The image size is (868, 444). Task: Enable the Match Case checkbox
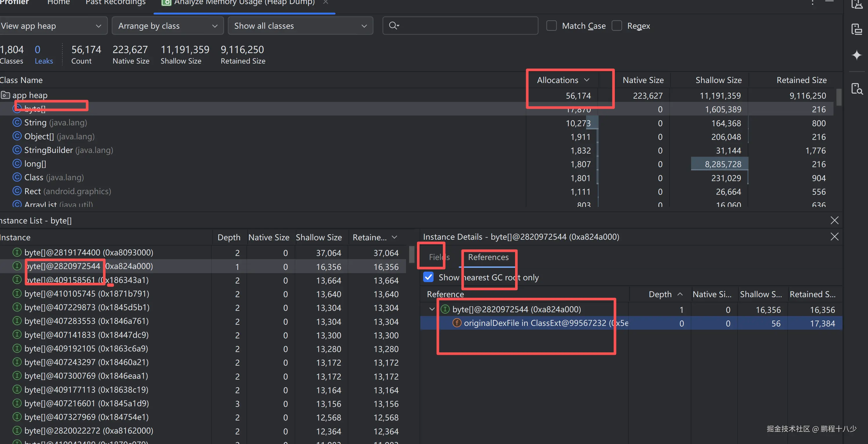(551, 26)
